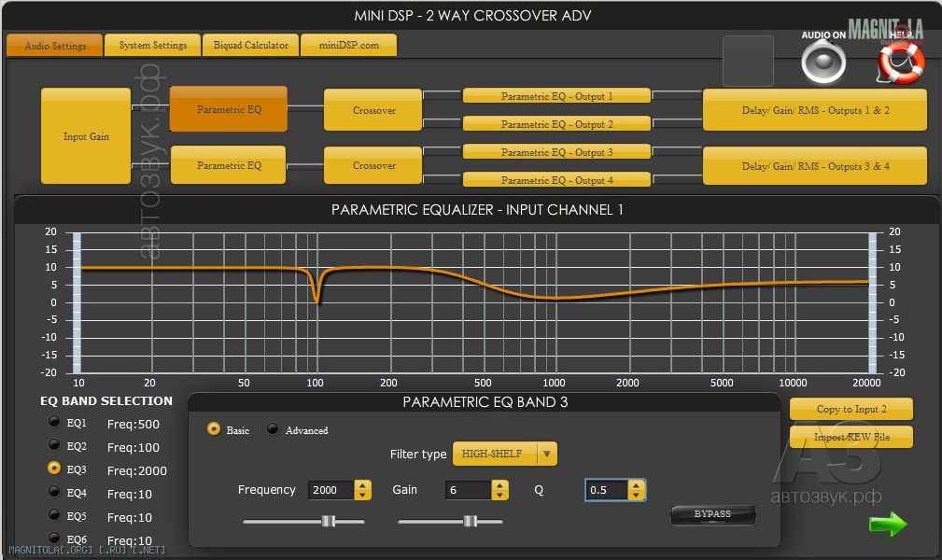Click the Frequency input field showing 2000
Image resolution: width=942 pixels, height=560 pixels.
(331, 490)
